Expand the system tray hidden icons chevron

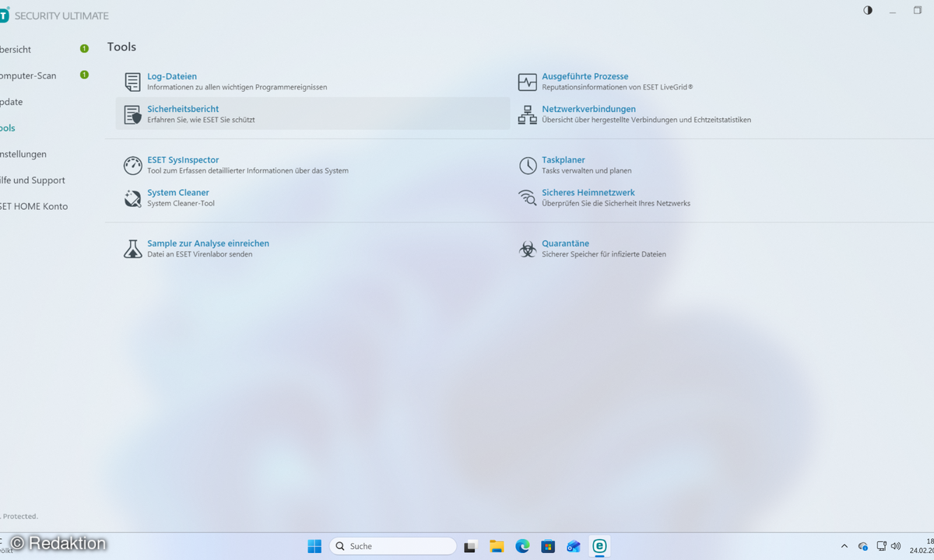(844, 546)
